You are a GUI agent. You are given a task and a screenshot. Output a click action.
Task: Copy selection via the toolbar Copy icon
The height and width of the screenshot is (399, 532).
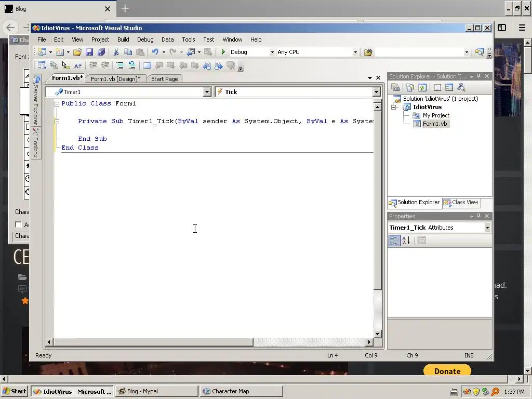click(128, 52)
